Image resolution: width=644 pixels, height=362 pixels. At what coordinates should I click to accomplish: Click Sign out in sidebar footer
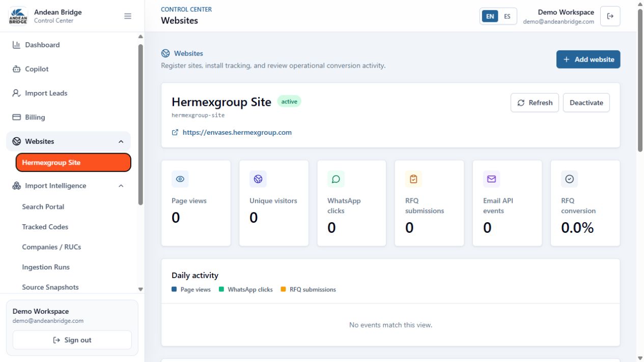72,340
